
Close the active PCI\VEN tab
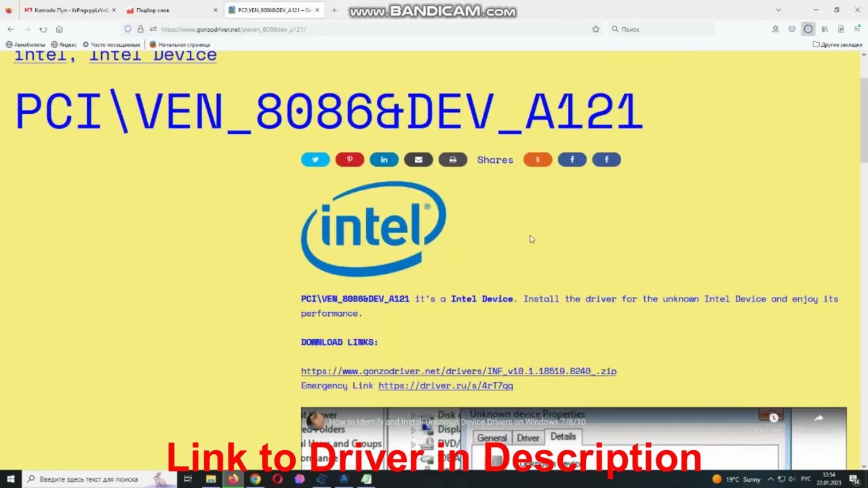click(317, 10)
